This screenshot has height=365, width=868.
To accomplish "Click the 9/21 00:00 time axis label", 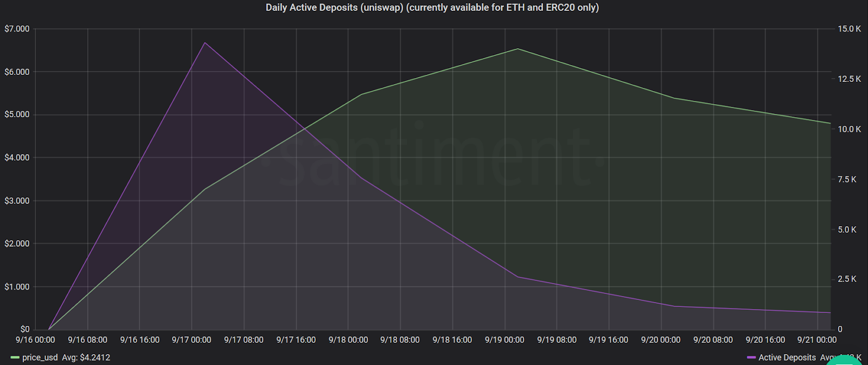I will click(x=817, y=340).
